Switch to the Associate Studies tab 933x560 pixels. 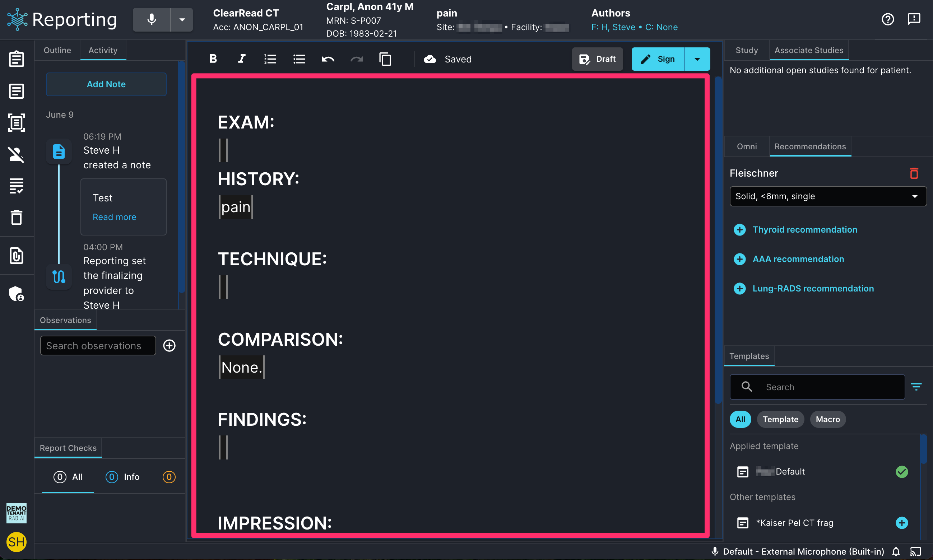pos(809,50)
